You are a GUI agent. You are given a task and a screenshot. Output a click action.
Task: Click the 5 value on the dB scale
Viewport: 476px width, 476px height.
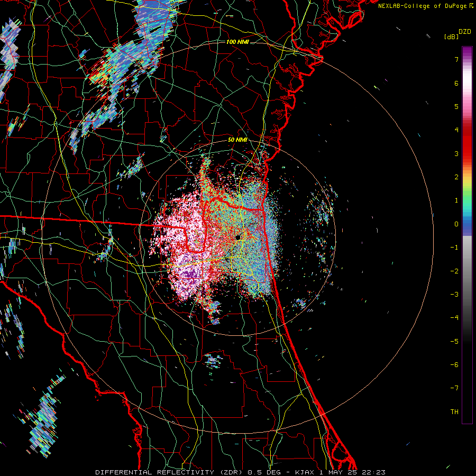(456, 106)
